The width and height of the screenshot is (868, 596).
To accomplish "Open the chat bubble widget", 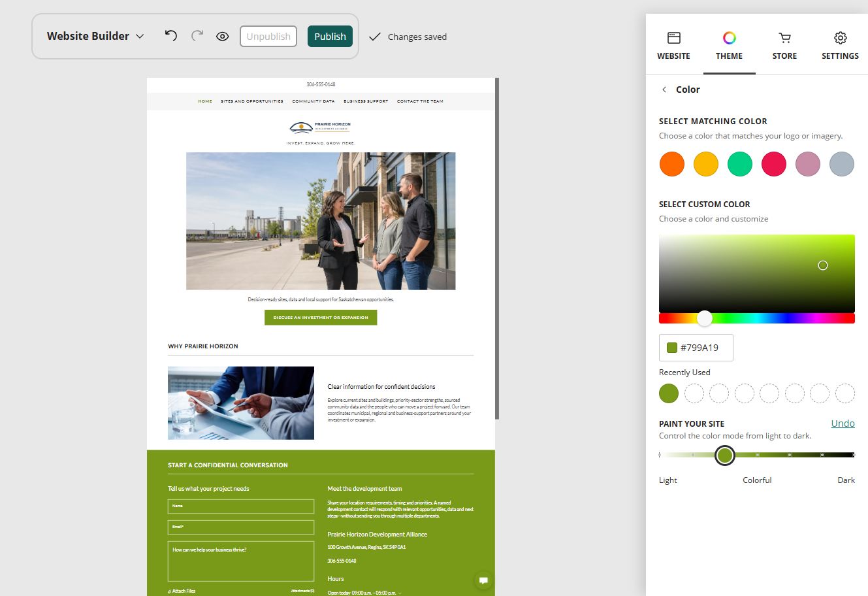I will click(x=483, y=580).
